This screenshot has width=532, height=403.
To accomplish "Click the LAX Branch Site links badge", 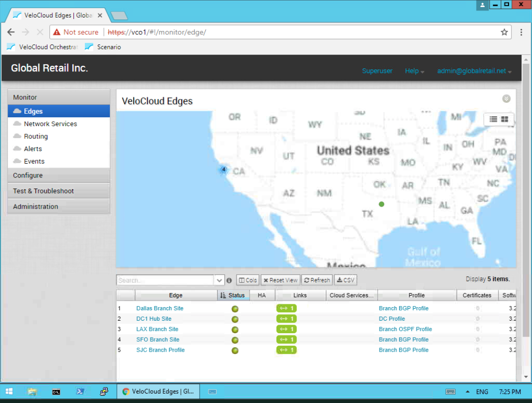I will pos(286,329).
